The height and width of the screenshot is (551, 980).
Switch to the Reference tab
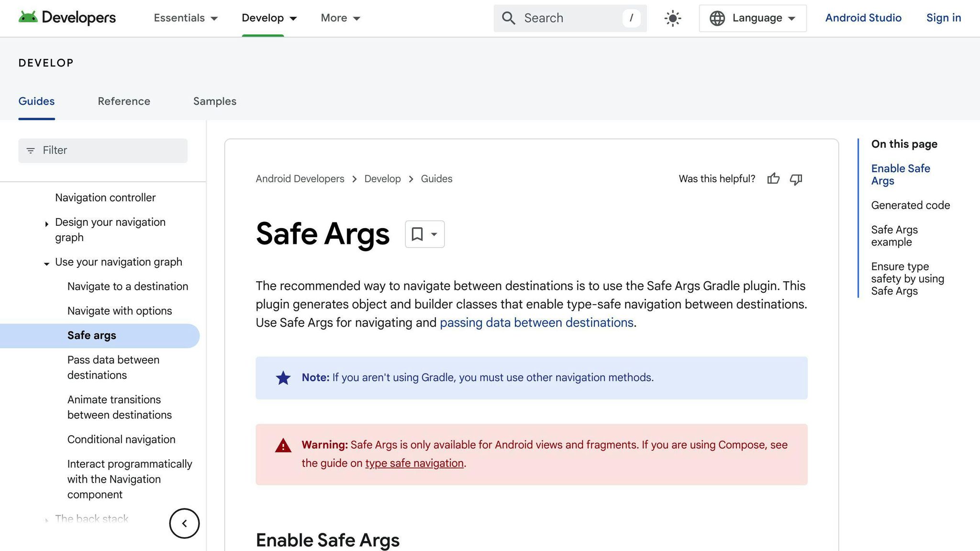click(x=124, y=101)
